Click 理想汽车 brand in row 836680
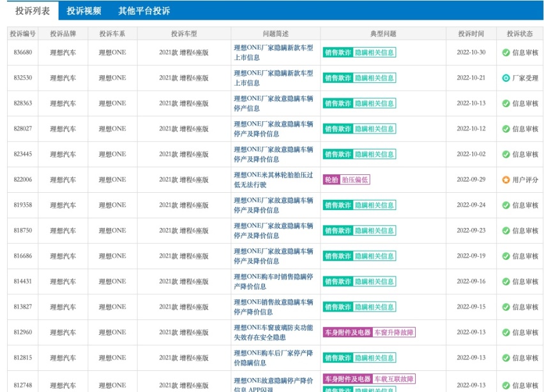This screenshot has width=544, height=392. coord(63,53)
